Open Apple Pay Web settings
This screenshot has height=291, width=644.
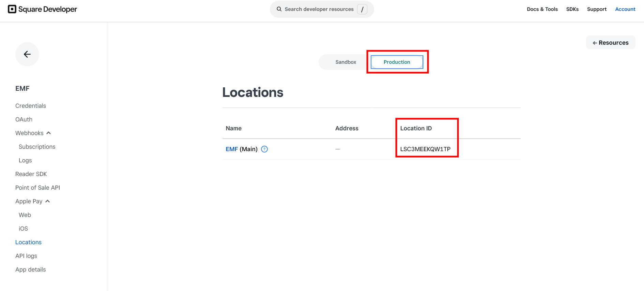click(x=25, y=215)
